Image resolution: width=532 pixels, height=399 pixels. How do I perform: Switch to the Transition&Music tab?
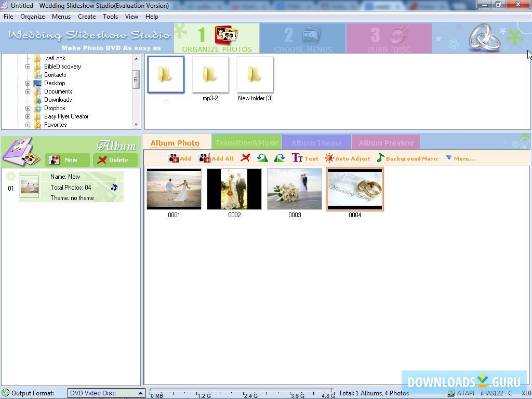coord(247,142)
